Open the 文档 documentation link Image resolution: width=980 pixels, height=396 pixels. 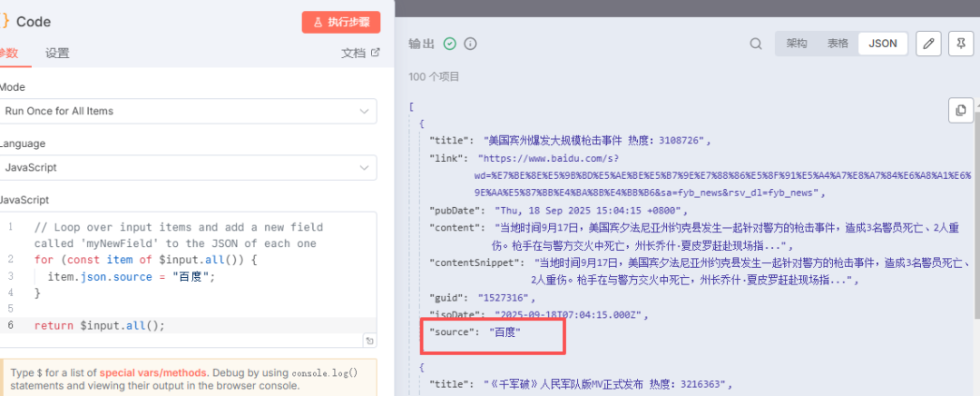tap(360, 53)
